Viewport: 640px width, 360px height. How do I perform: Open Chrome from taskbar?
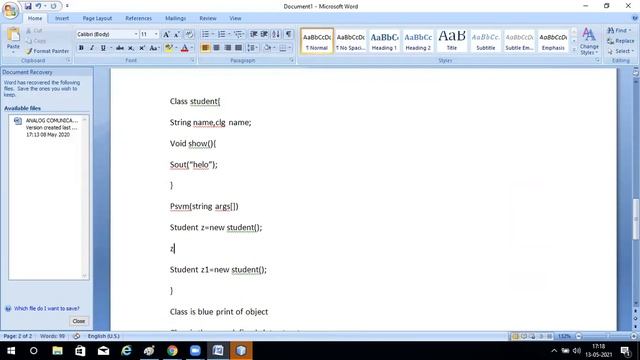(x=172, y=351)
